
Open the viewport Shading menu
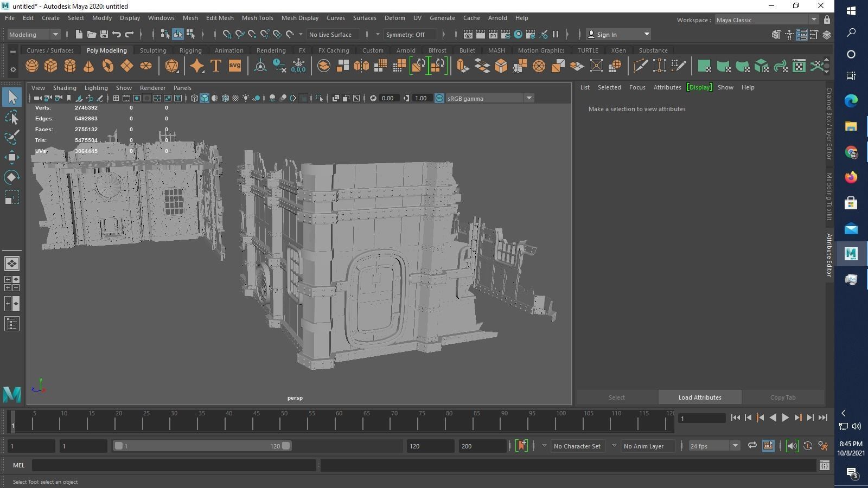click(65, 88)
